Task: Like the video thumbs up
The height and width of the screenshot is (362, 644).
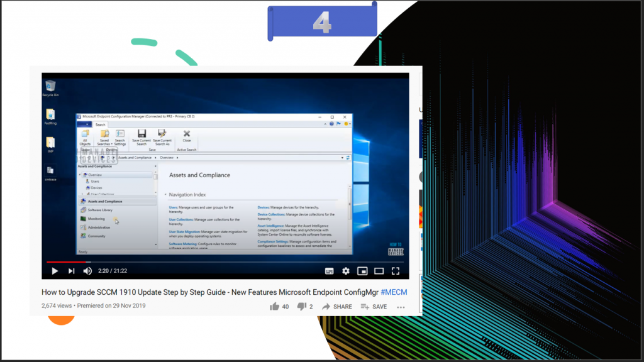Action: click(x=274, y=306)
